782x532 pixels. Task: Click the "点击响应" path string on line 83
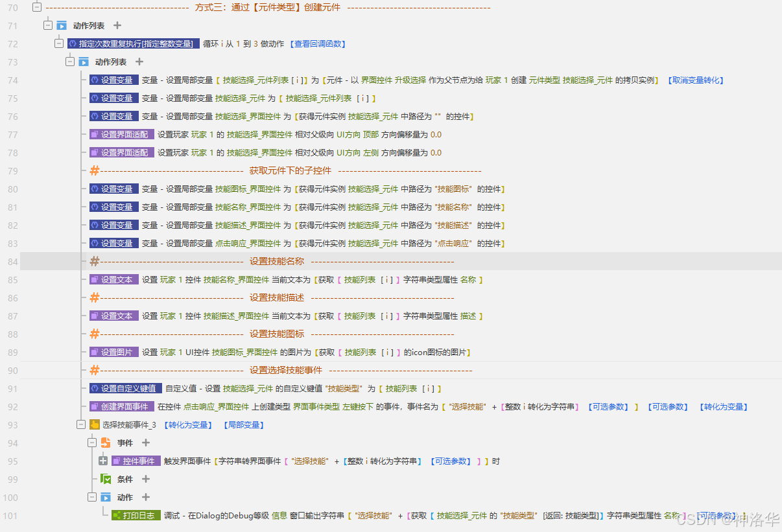(x=454, y=243)
